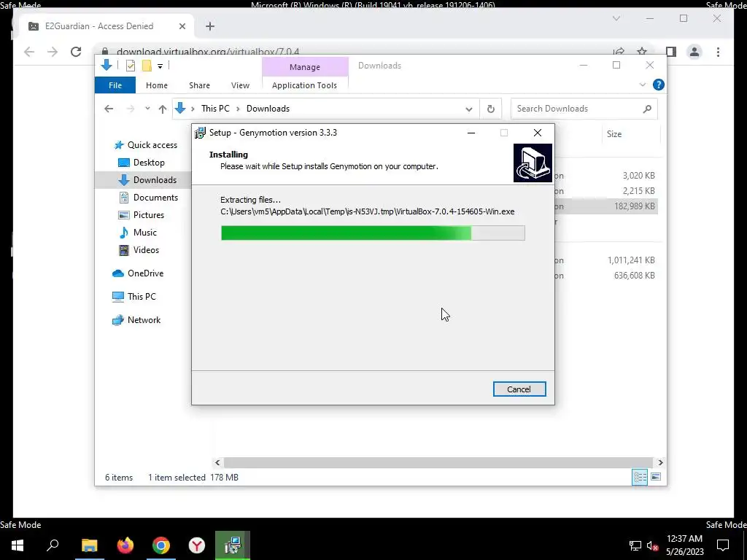Click the Search Downloads field
747x560 pixels.
tap(584, 109)
